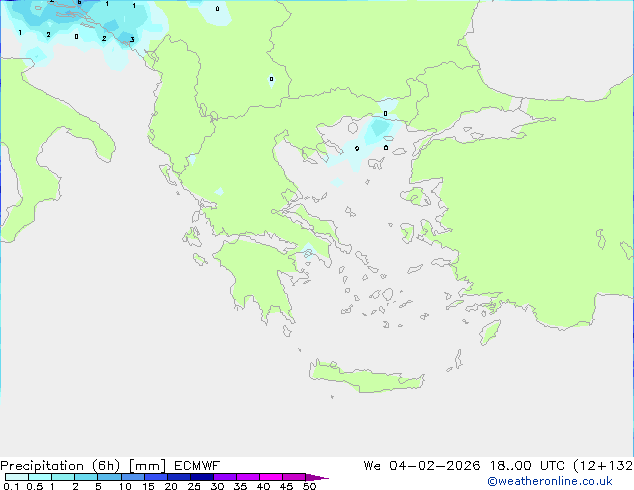Click the '20' legend scale label
Screen dimensions: 634x490
(171, 486)
